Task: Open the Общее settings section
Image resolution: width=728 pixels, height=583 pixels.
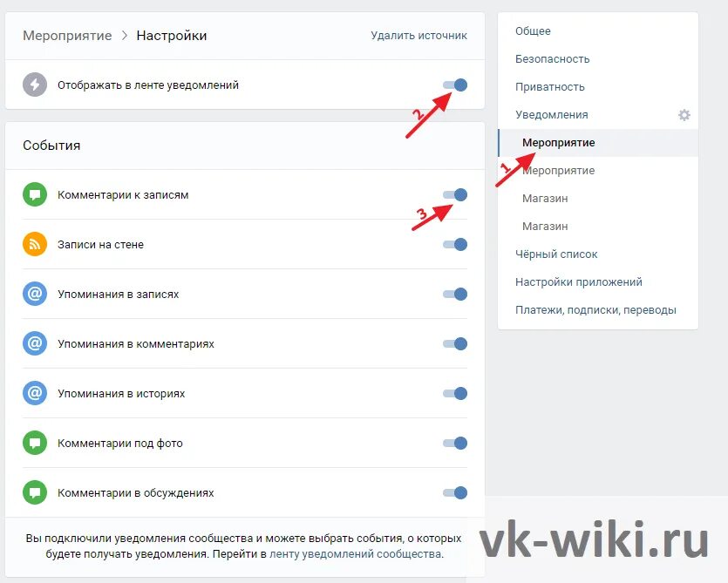Action: click(x=533, y=31)
